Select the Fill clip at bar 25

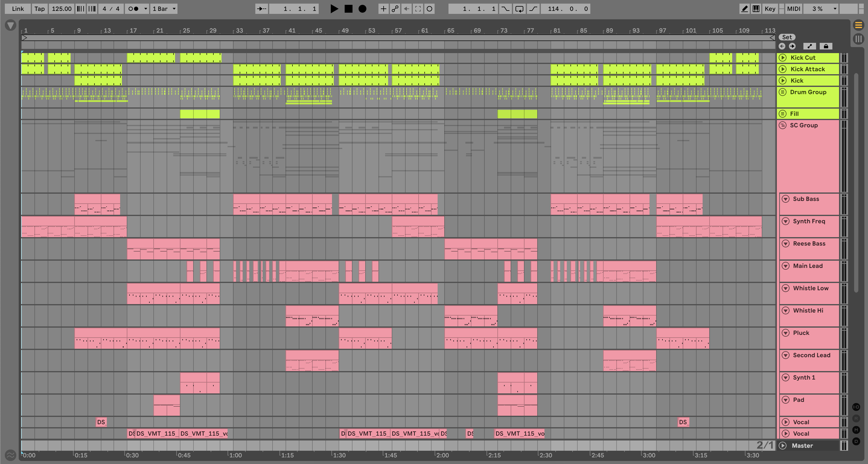point(200,114)
